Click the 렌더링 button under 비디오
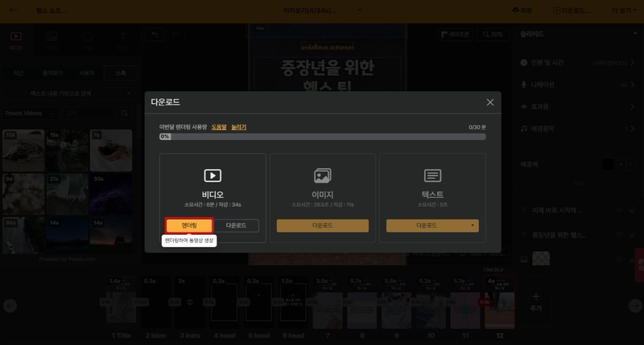The width and height of the screenshot is (644, 345). [x=189, y=225]
